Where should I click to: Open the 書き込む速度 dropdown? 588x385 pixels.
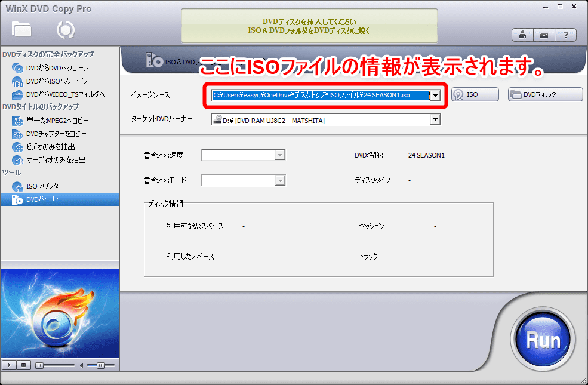click(279, 155)
